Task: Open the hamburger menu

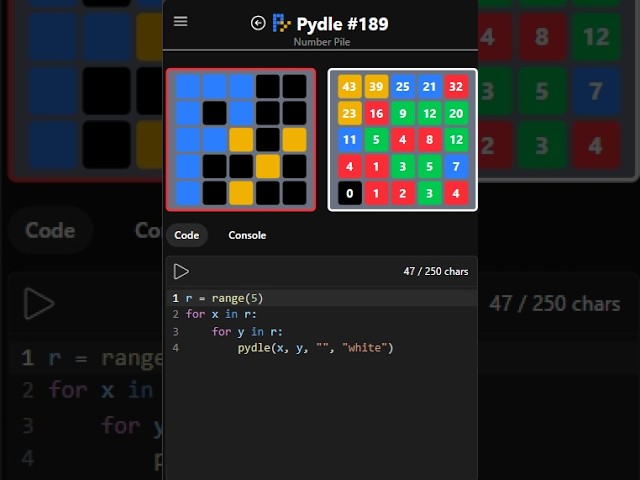Action: pos(180,21)
